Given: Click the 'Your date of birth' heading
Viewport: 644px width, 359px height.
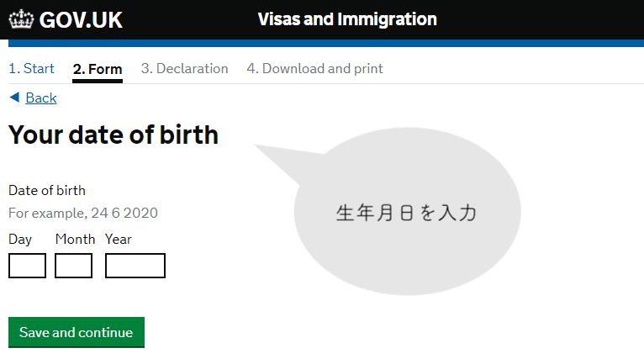Looking at the screenshot, I should click(113, 135).
